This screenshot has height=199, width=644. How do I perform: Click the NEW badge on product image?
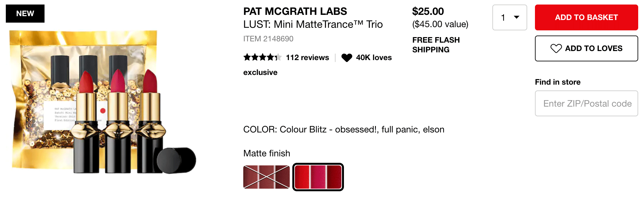tap(25, 14)
